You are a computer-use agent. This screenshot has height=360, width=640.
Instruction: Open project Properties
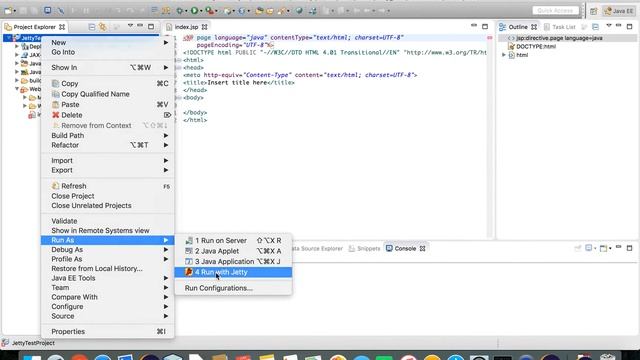tap(108, 332)
